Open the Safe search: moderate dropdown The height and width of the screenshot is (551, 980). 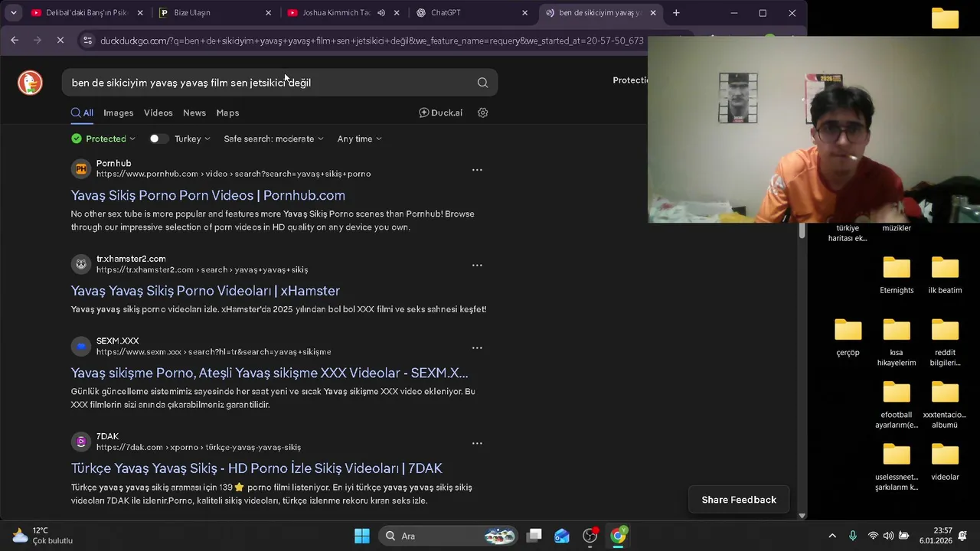[273, 139]
